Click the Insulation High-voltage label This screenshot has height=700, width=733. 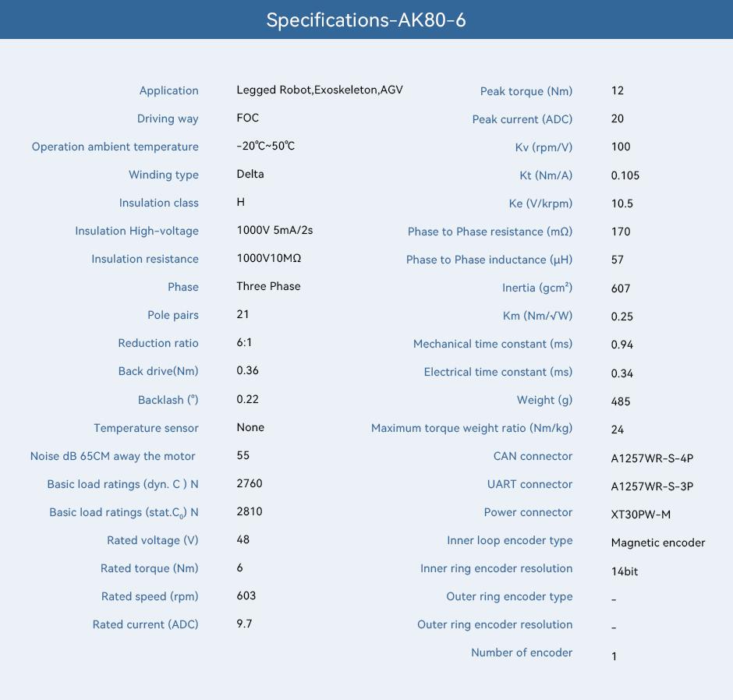(x=137, y=231)
